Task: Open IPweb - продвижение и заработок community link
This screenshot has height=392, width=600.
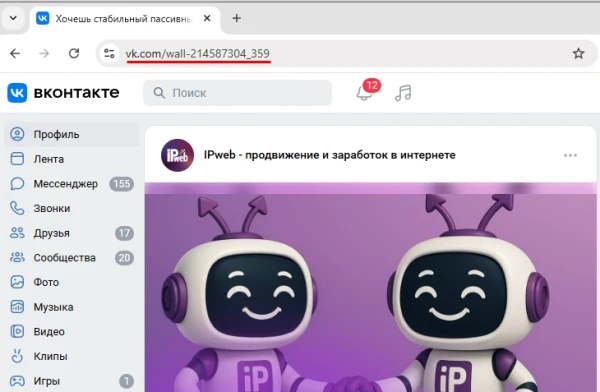Action: tap(329, 155)
